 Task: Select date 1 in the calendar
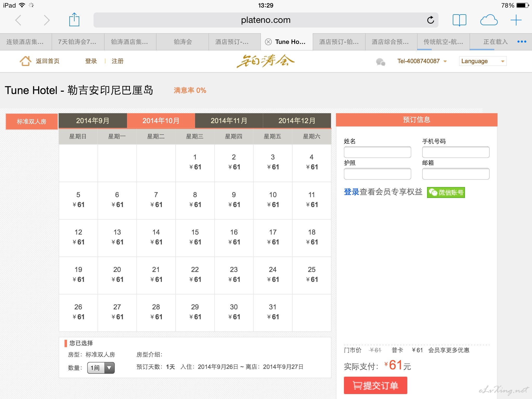195,163
